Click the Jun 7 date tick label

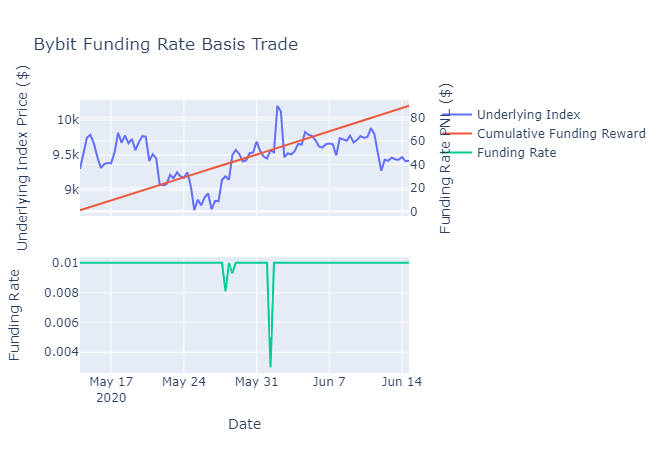click(329, 382)
